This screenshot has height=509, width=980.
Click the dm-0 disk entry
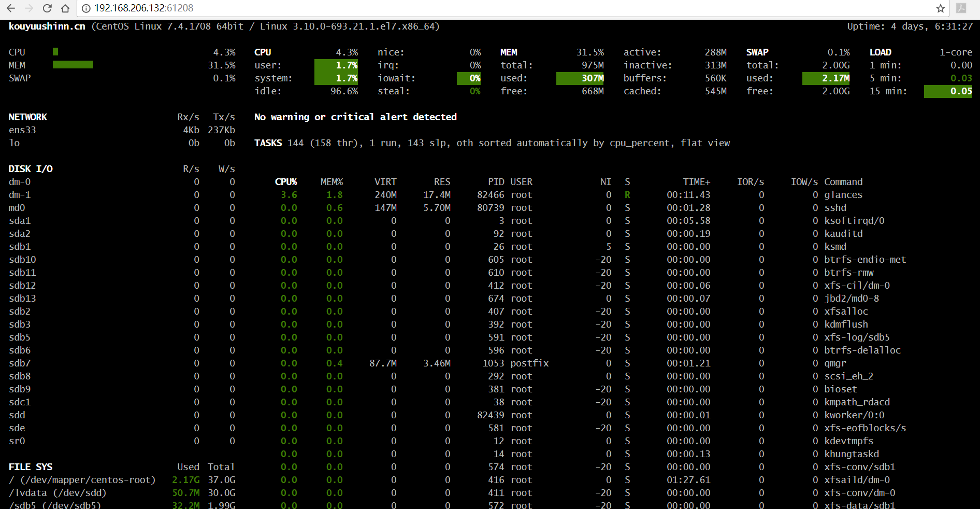(20, 182)
